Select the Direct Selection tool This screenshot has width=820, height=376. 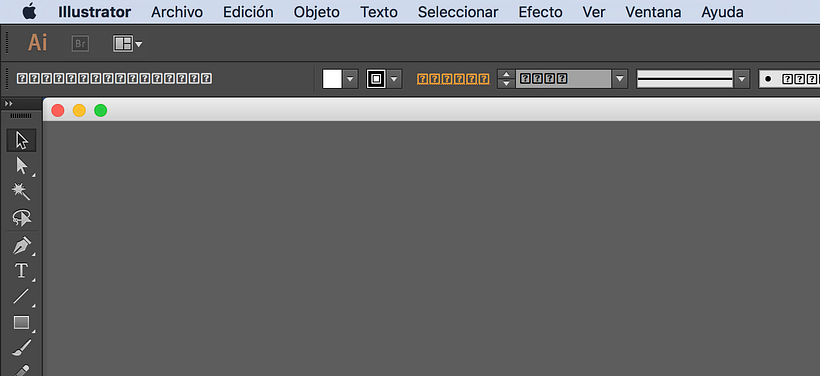pyautogui.click(x=21, y=166)
